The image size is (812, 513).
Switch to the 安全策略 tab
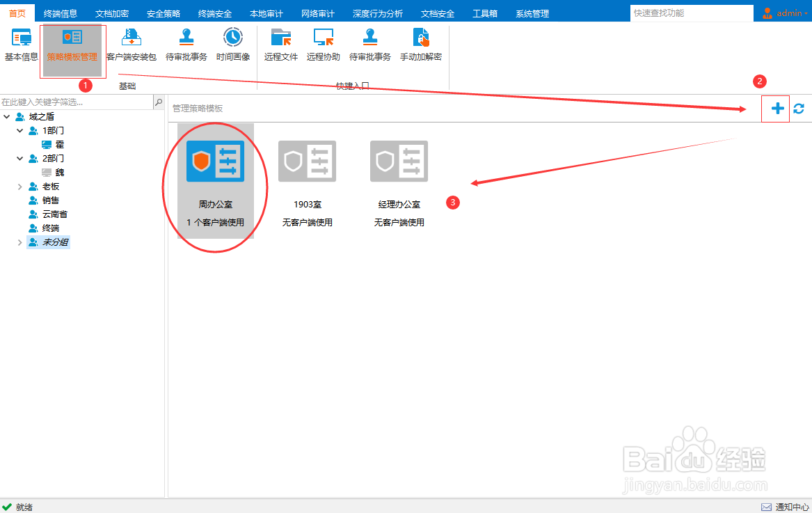click(x=163, y=13)
